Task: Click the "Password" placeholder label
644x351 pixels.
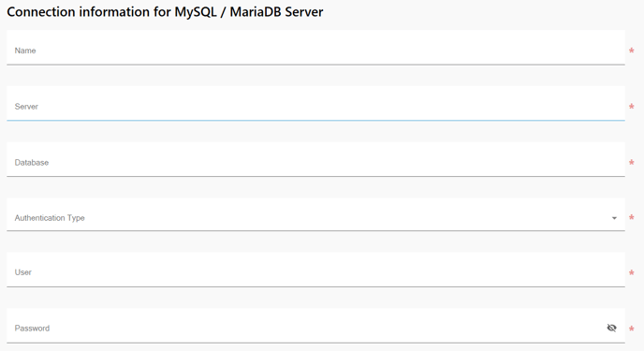Action: pos(32,328)
